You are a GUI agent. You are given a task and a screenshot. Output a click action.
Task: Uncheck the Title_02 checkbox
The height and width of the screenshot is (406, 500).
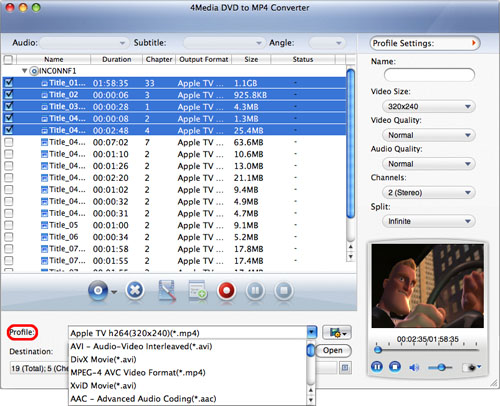(x=9, y=94)
